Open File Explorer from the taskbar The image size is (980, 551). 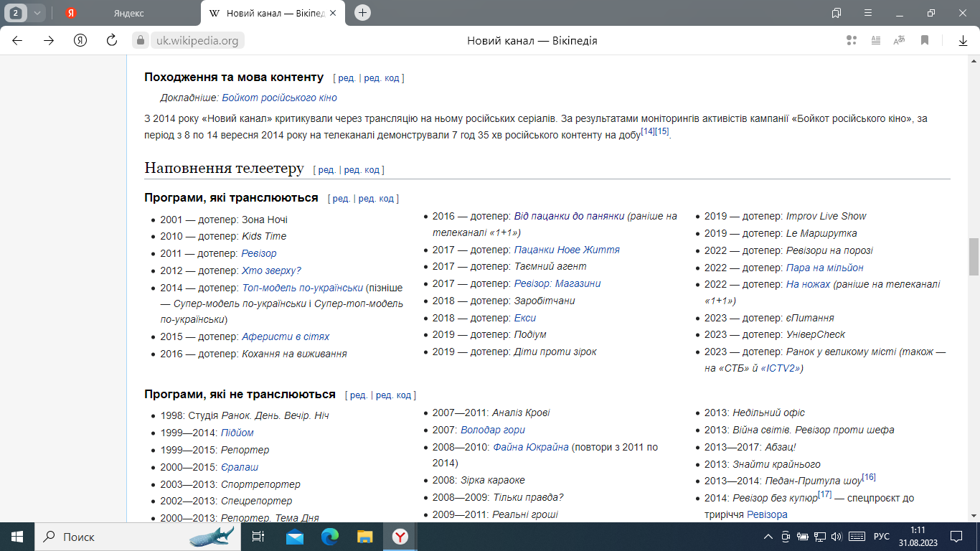pyautogui.click(x=365, y=536)
